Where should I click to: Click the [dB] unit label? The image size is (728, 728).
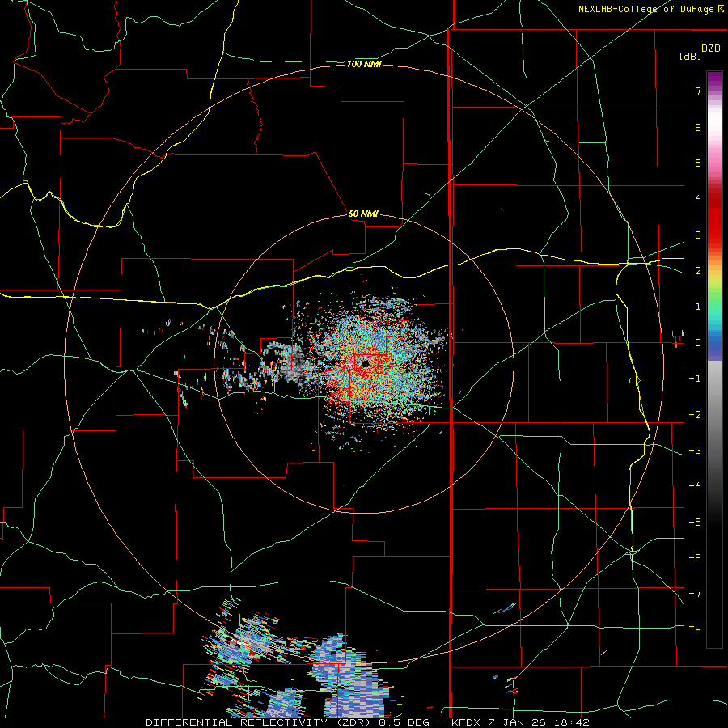(x=690, y=56)
